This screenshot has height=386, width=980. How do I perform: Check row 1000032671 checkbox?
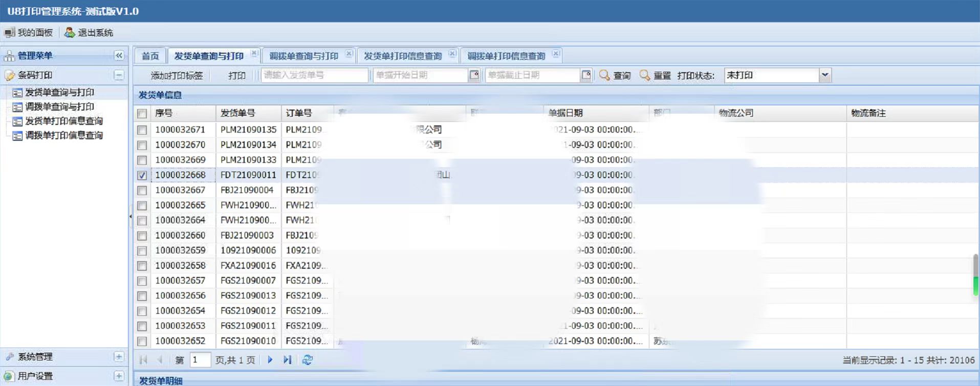click(x=142, y=131)
